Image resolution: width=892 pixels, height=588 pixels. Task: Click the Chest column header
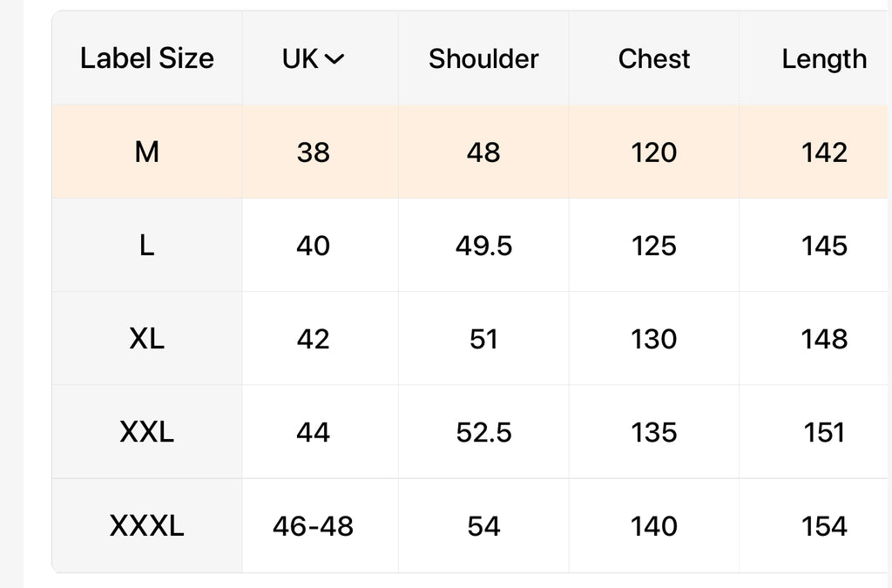point(654,58)
